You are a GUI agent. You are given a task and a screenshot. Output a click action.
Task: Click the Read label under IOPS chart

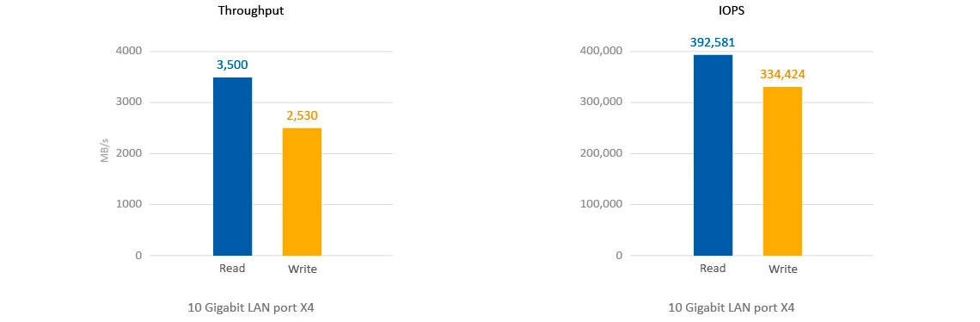[x=713, y=268]
